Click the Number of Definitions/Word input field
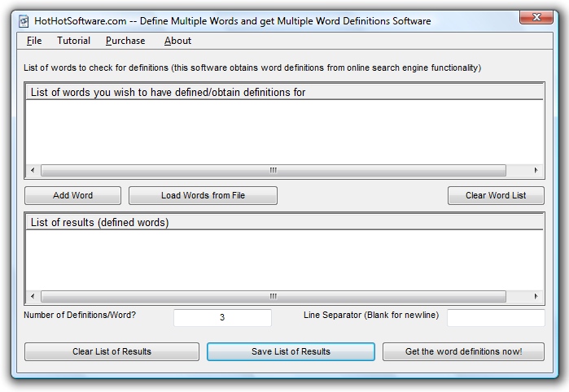This screenshot has width=569, height=392. tap(222, 318)
